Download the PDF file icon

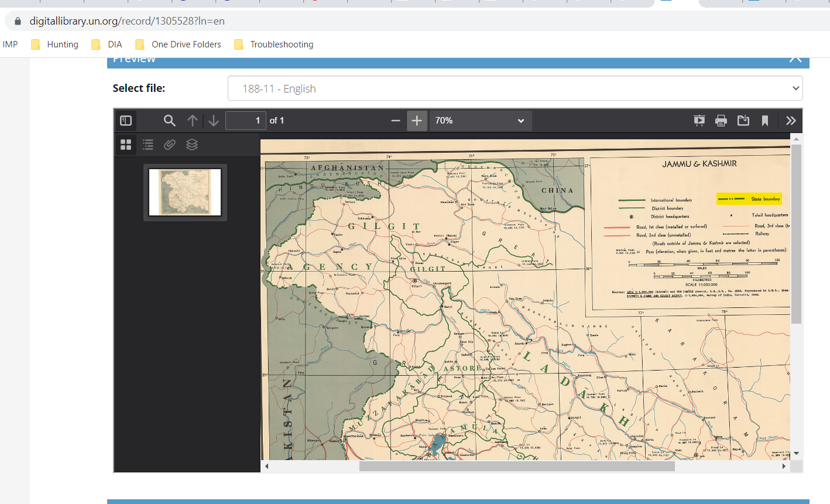coord(743,121)
